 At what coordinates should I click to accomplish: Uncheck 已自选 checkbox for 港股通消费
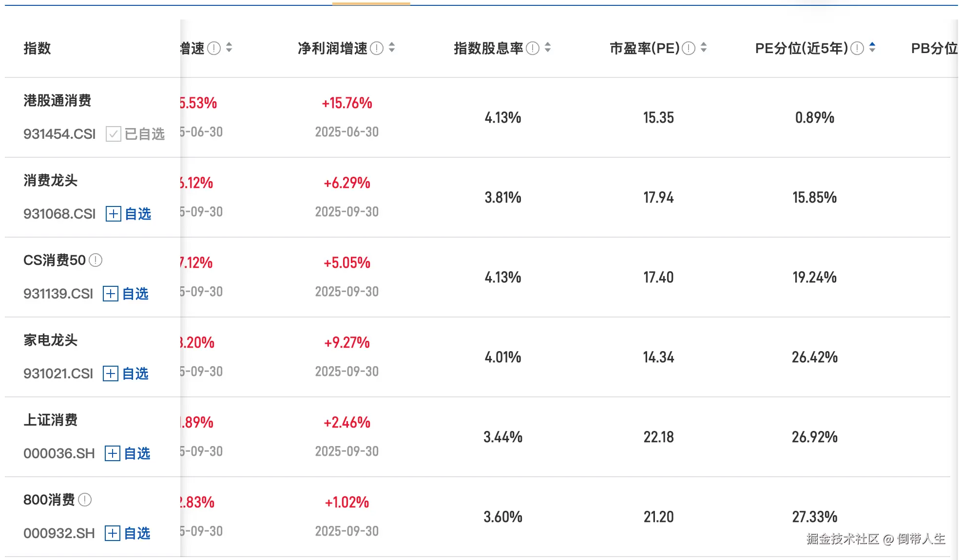pyautogui.click(x=113, y=134)
